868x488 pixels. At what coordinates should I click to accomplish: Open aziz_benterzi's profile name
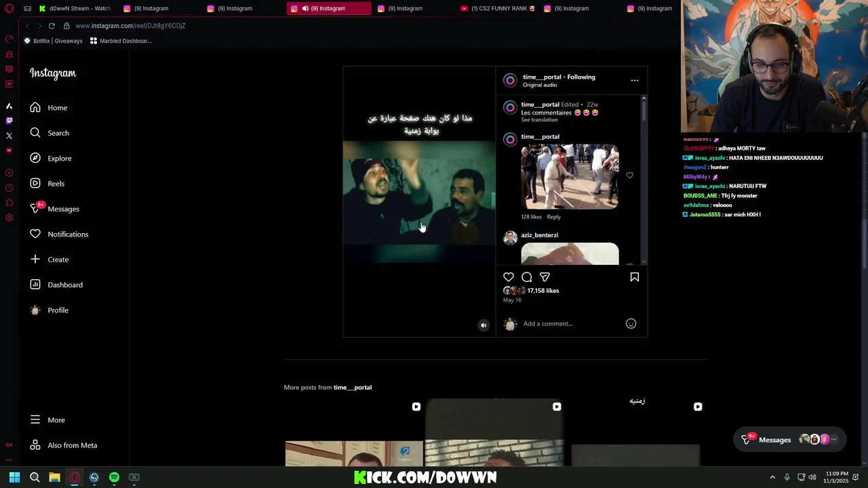coord(540,235)
